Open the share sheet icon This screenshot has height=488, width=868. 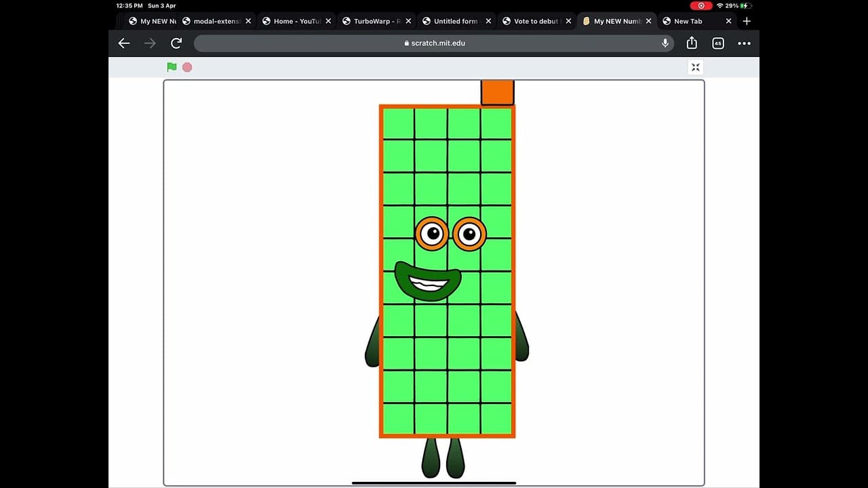pyautogui.click(x=692, y=43)
